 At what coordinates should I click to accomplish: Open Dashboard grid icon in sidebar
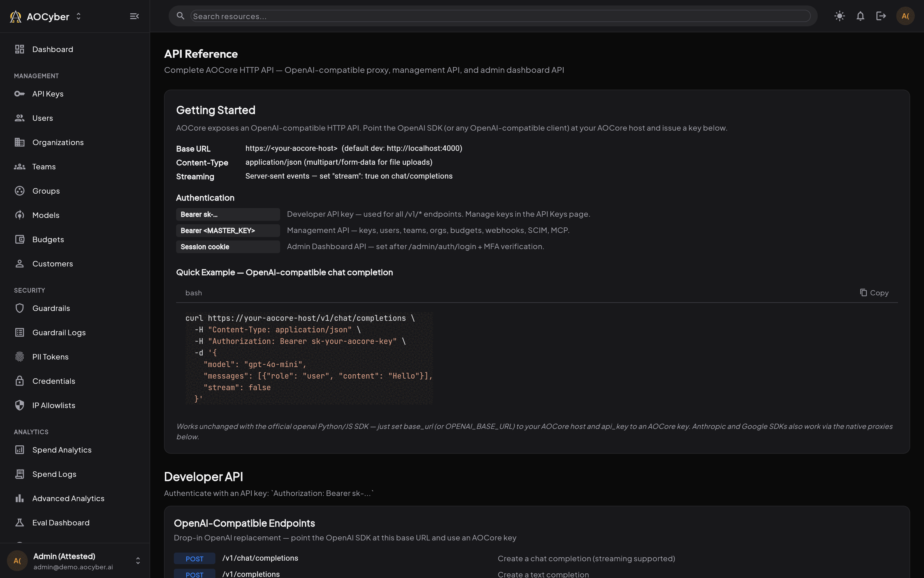[19, 49]
